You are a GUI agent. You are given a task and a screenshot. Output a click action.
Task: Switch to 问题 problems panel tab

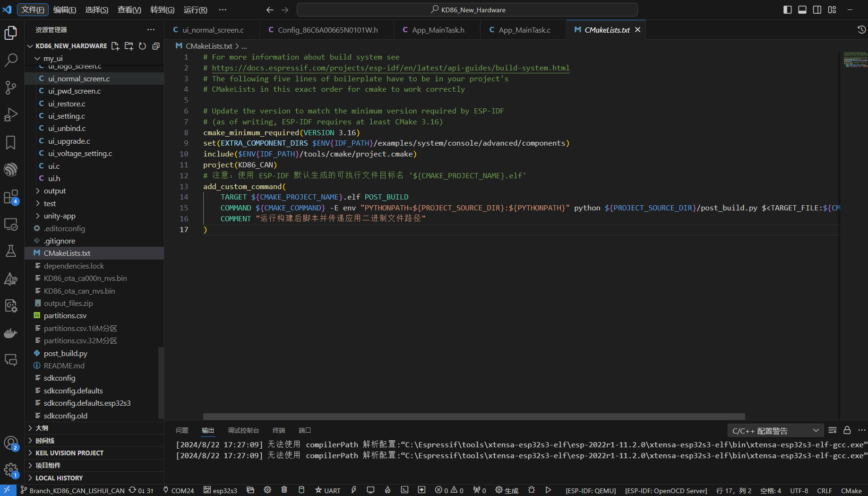[x=182, y=430]
